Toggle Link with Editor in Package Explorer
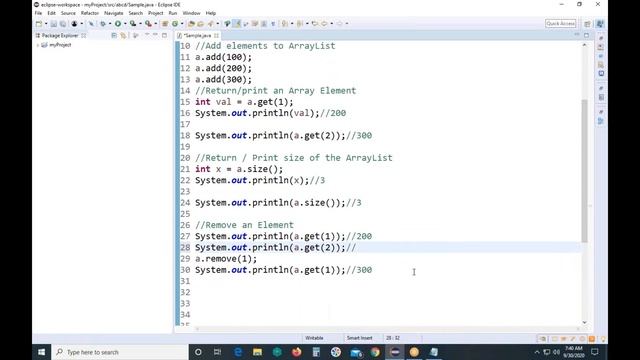The height and width of the screenshot is (360, 640). 123,36
